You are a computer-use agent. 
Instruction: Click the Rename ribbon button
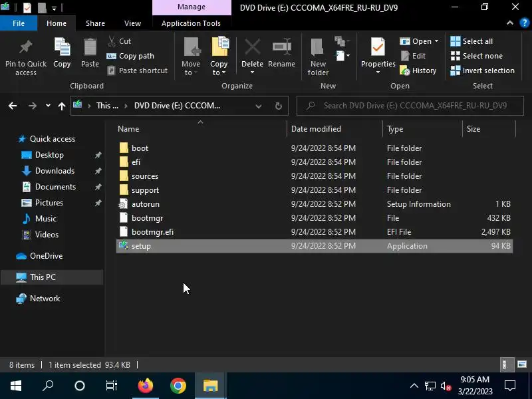click(281, 53)
